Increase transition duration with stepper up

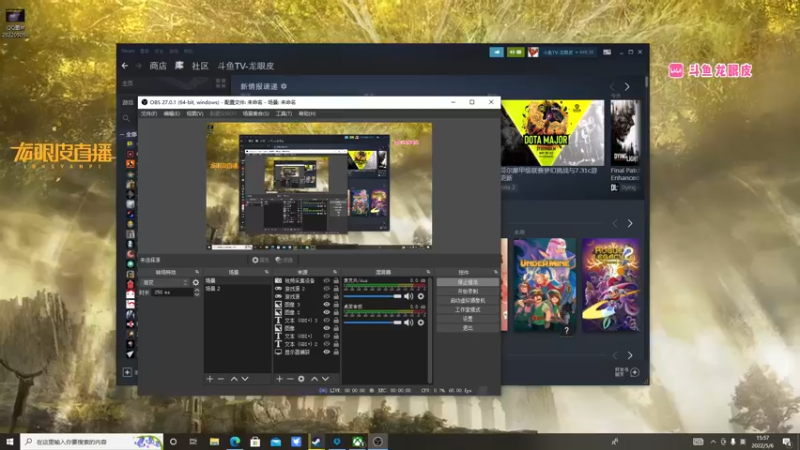pyautogui.click(x=197, y=290)
